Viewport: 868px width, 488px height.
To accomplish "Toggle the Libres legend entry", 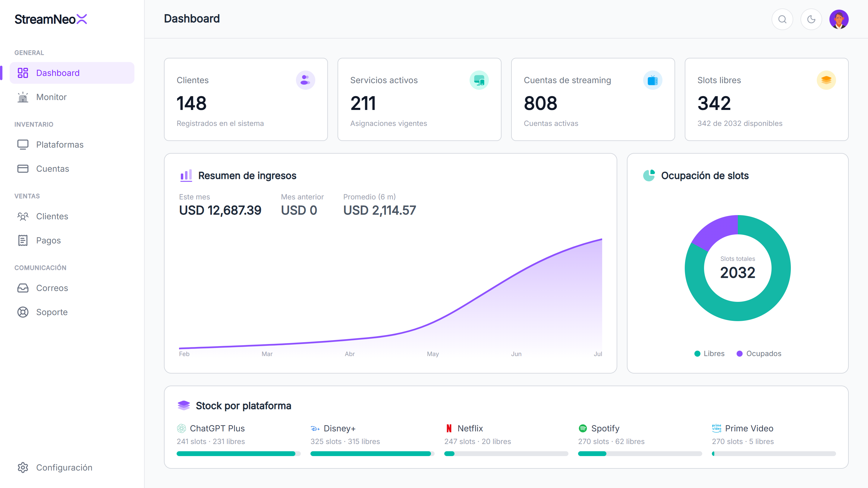I will coord(709,354).
